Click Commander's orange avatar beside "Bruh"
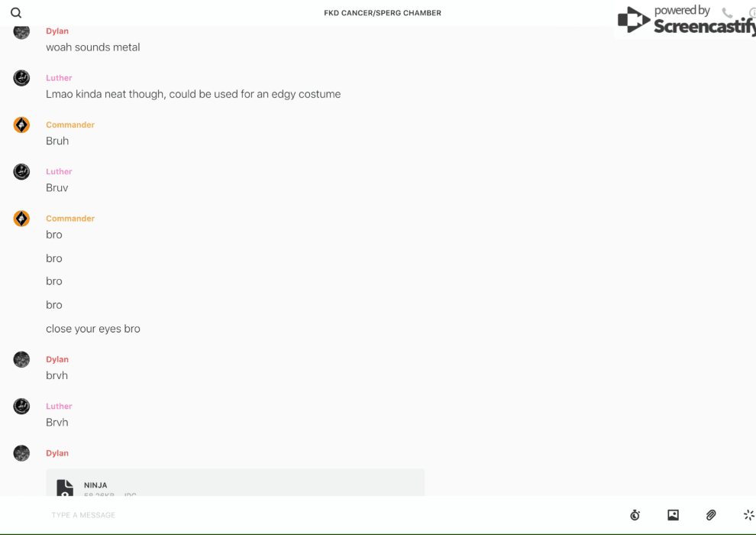Image resolution: width=756 pixels, height=535 pixels. click(x=21, y=125)
